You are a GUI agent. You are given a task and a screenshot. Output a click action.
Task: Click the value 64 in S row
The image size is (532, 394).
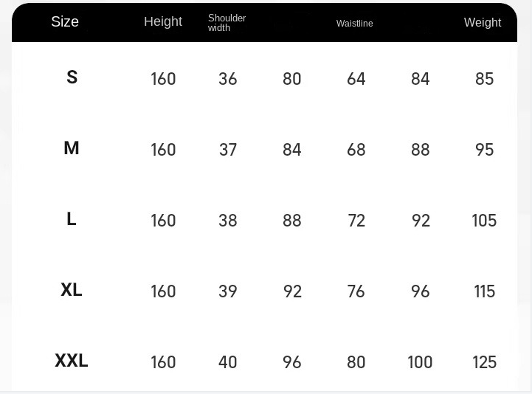tap(356, 79)
